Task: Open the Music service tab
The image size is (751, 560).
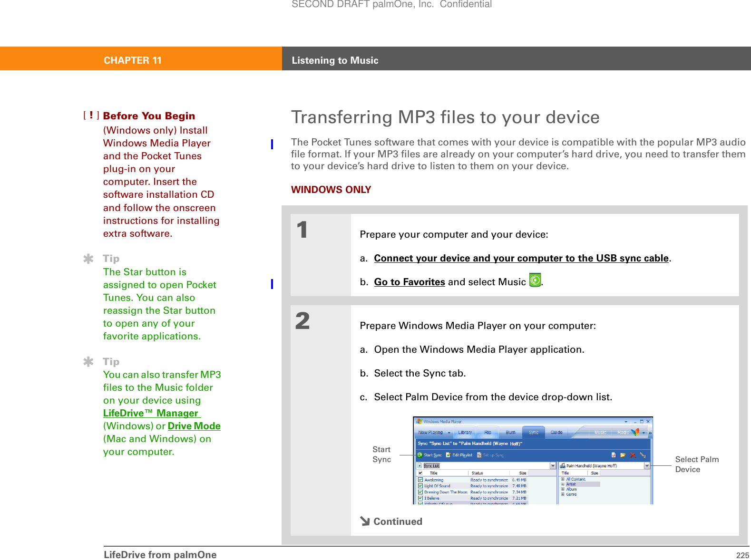Action: (x=600, y=433)
